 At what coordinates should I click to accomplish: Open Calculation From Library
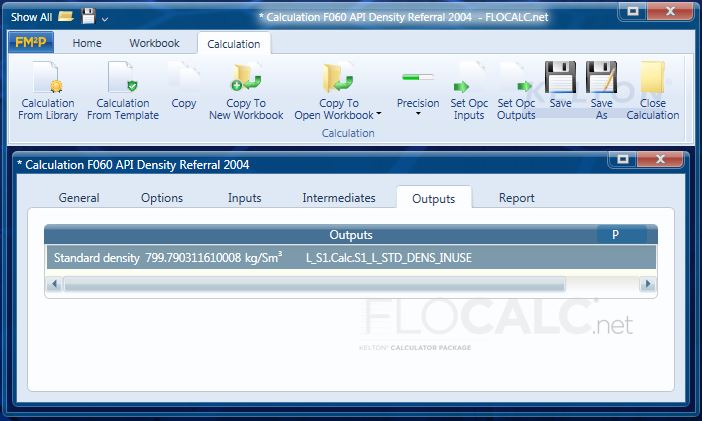coord(48,91)
